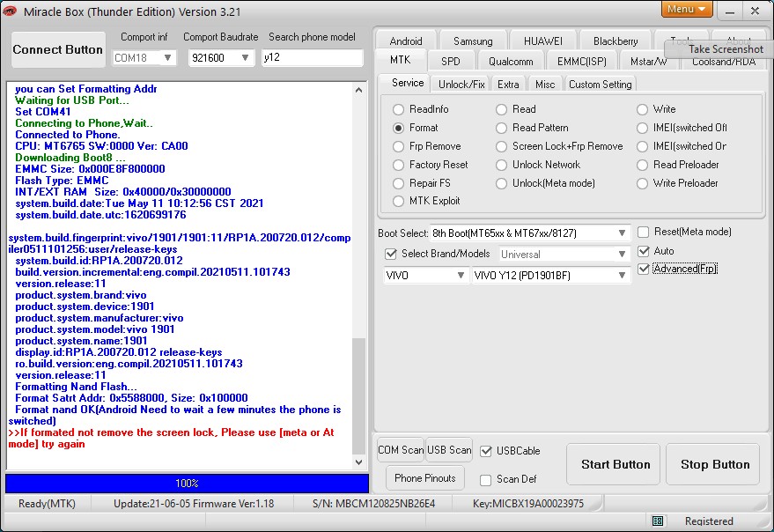The image size is (774, 532).
Task: Toggle the Advanced(Frp) checkbox
Action: tap(643, 269)
